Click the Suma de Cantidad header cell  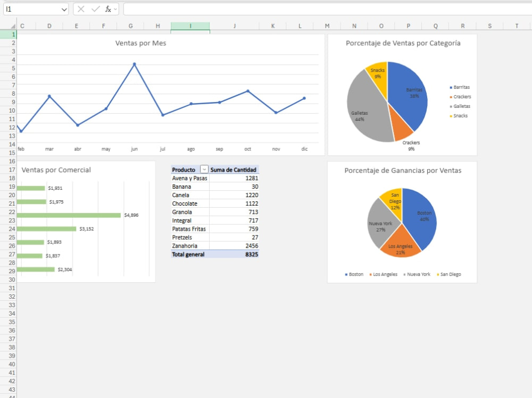[x=234, y=170]
